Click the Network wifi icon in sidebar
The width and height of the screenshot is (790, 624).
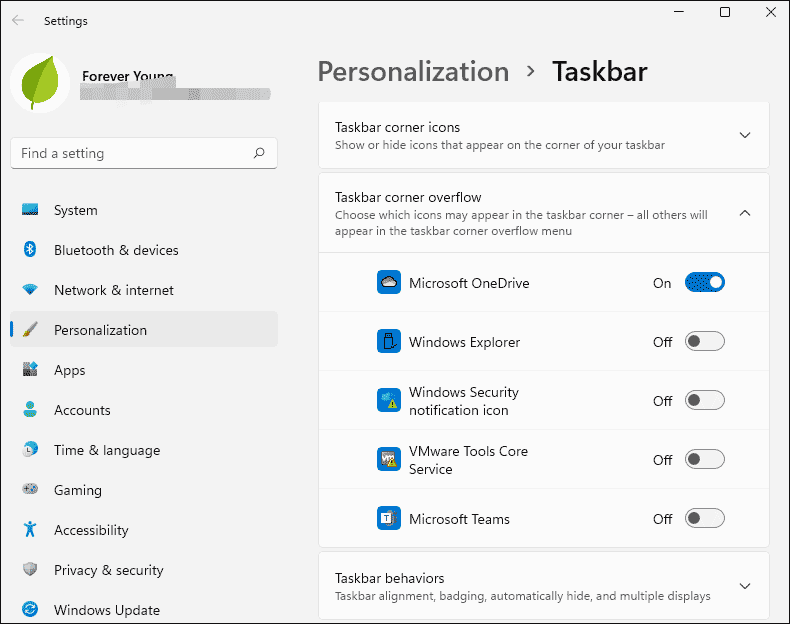[30, 290]
